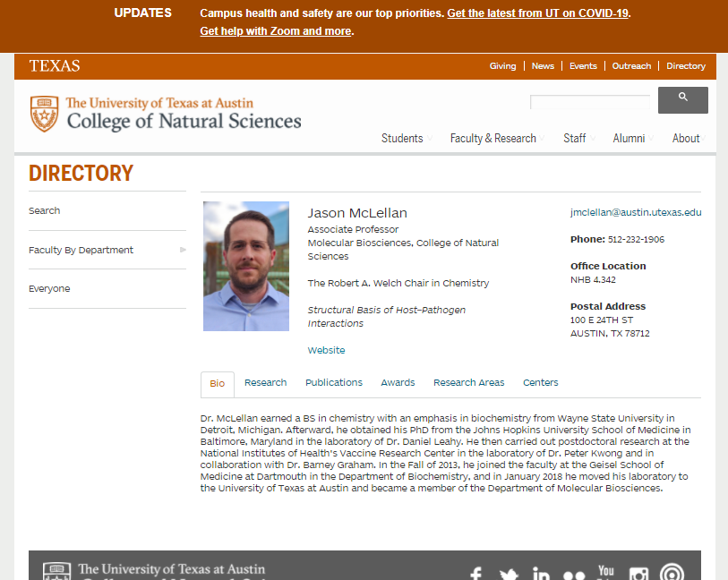The height and width of the screenshot is (580, 728).
Task: Click Jason McLellan's profile photo
Action: coord(246,267)
